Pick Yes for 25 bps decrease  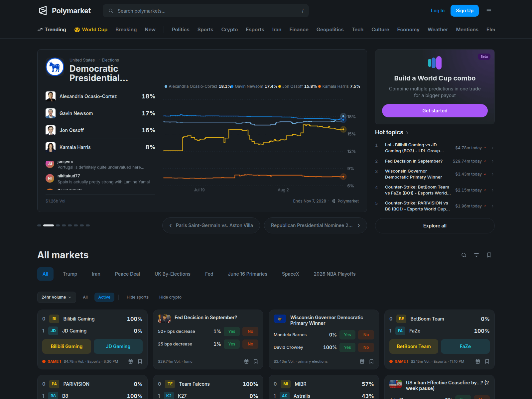click(232, 344)
